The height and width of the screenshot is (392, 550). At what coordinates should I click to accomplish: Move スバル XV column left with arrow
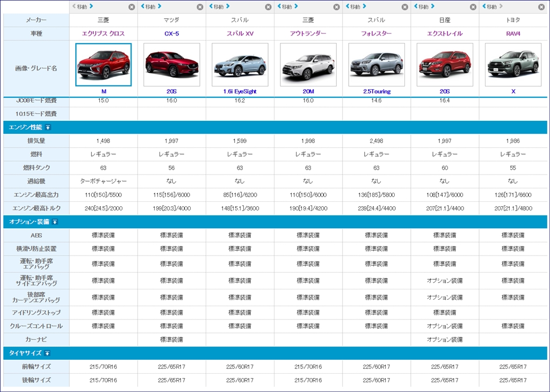[211, 6]
